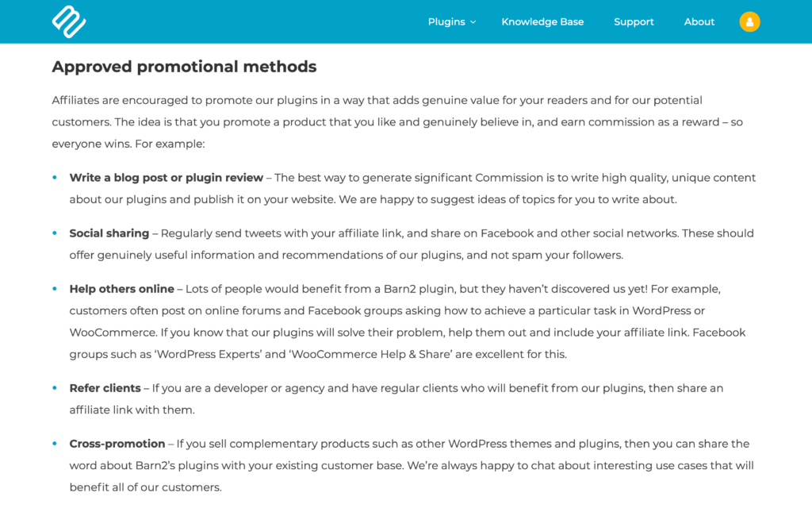Open the Knowledge Base menu item

pos(542,21)
